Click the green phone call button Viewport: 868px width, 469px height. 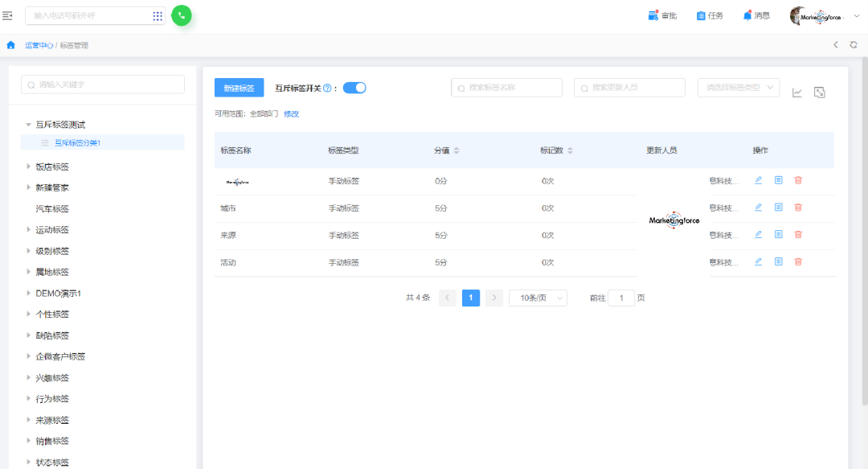(182, 15)
